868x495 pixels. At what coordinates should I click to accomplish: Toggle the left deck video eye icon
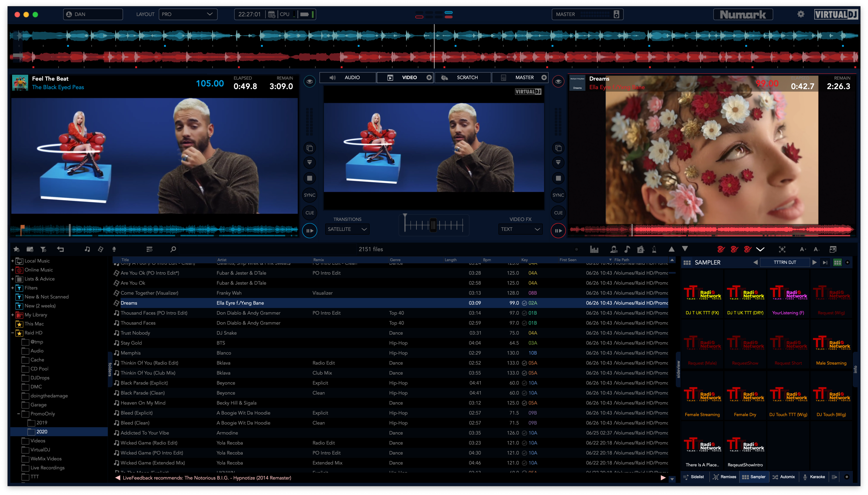coord(309,82)
